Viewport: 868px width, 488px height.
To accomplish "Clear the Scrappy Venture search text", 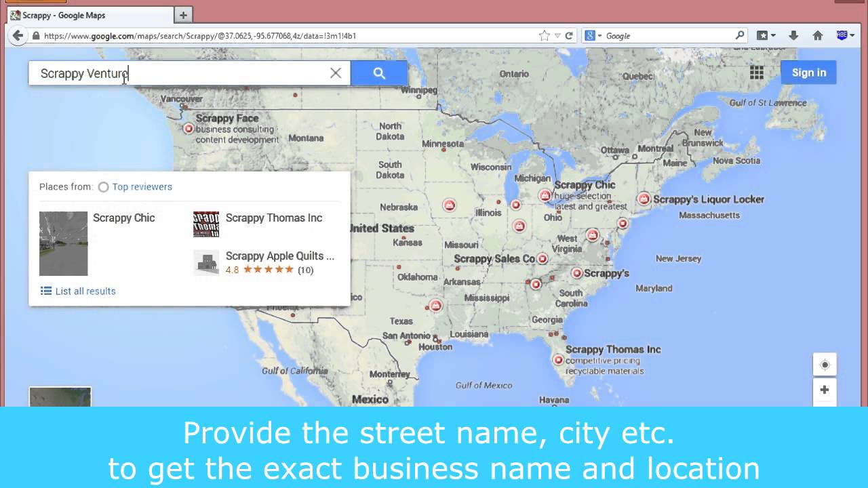I will click(336, 73).
